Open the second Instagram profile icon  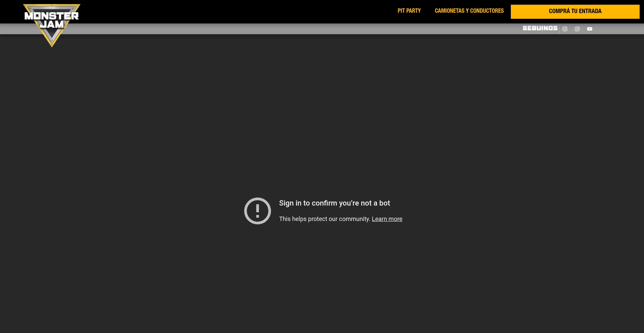tap(577, 29)
